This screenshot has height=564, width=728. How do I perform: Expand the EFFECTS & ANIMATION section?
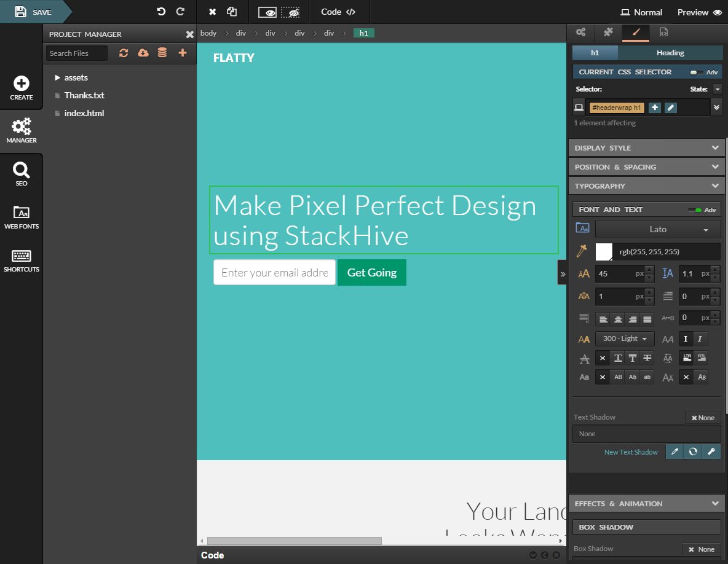tap(646, 503)
